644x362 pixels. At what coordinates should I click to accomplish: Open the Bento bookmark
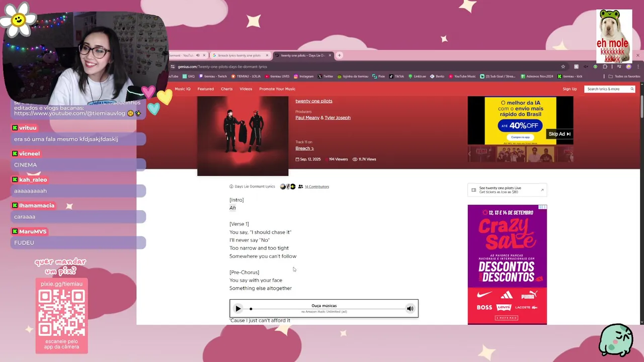[437, 76]
